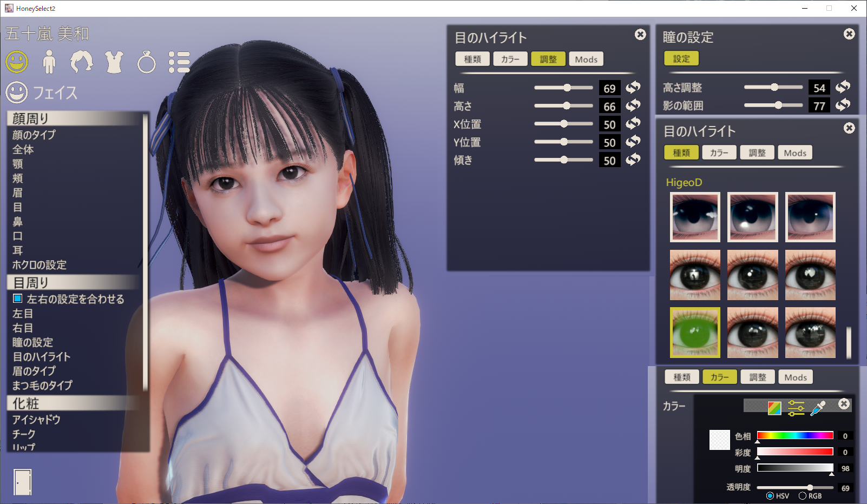Reset the 高さ調整 value with its arrows icon
The image size is (867, 504).
843,87
